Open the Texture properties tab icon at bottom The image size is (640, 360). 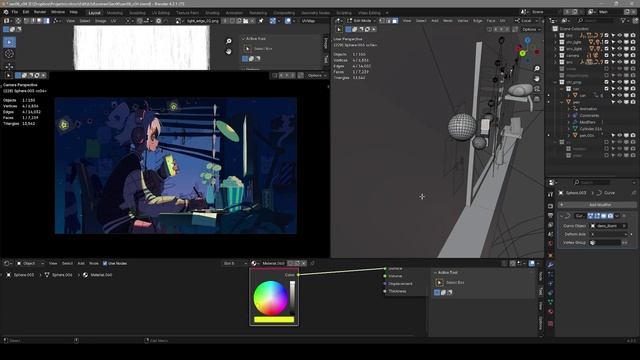pyautogui.click(x=550, y=324)
